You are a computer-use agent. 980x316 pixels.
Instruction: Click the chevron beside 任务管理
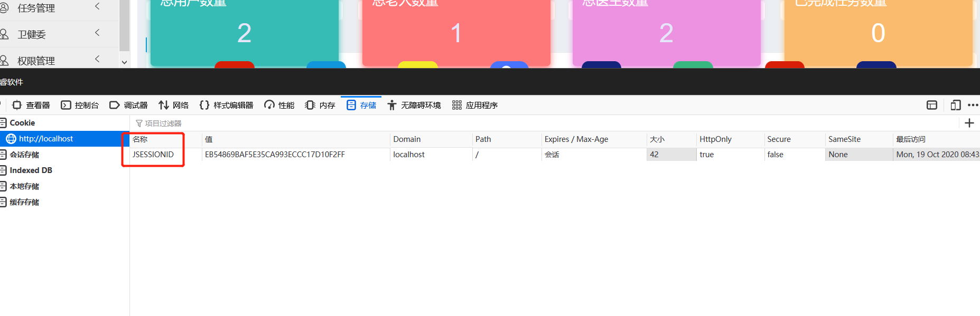97,6
